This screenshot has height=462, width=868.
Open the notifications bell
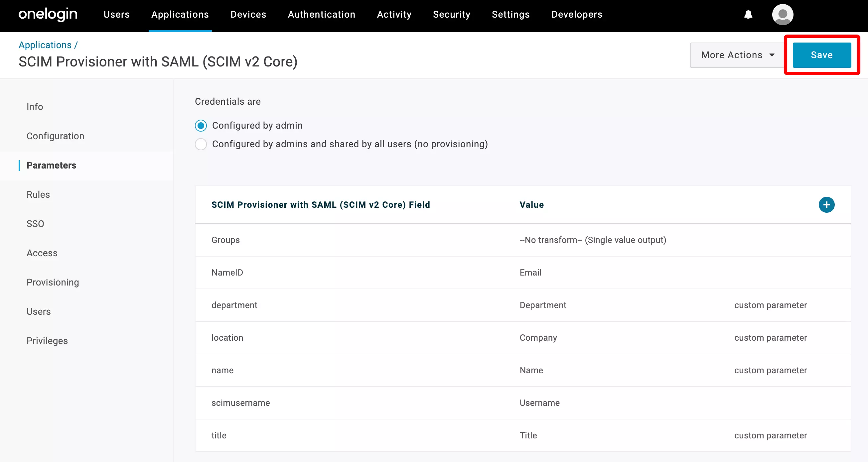[748, 15]
